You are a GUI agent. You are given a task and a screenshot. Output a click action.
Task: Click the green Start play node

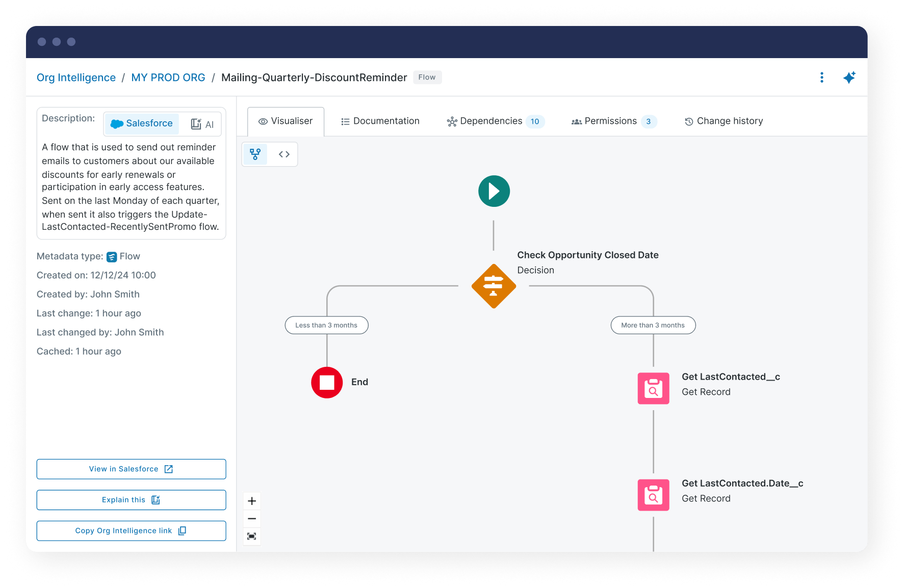[494, 192]
